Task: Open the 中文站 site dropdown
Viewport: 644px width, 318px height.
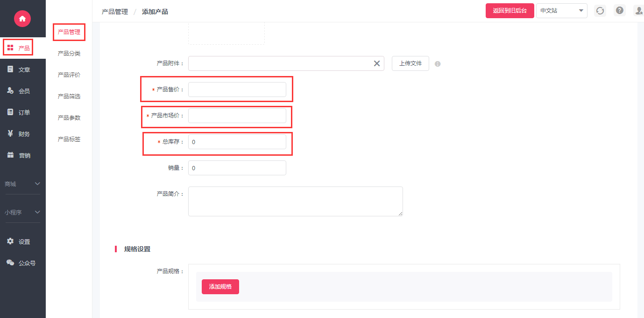Action: click(x=561, y=11)
